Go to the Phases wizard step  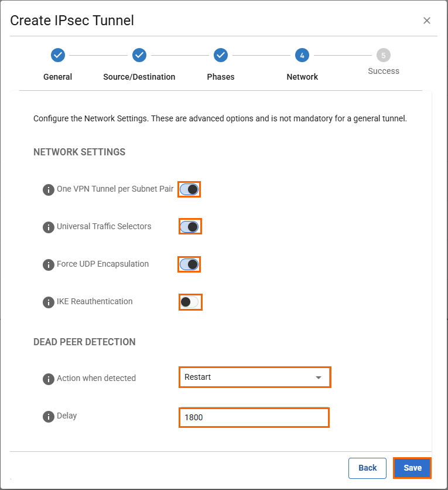click(x=220, y=55)
